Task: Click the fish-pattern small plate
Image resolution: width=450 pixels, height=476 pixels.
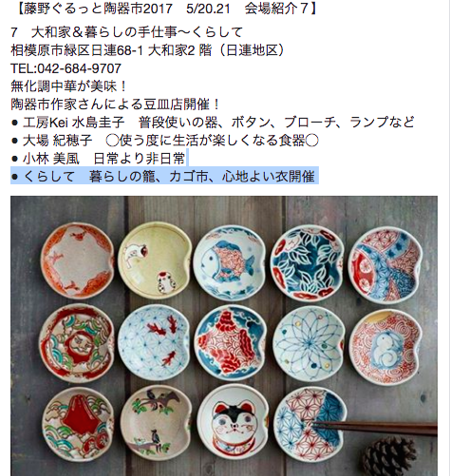Action: [x=230, y=263]
